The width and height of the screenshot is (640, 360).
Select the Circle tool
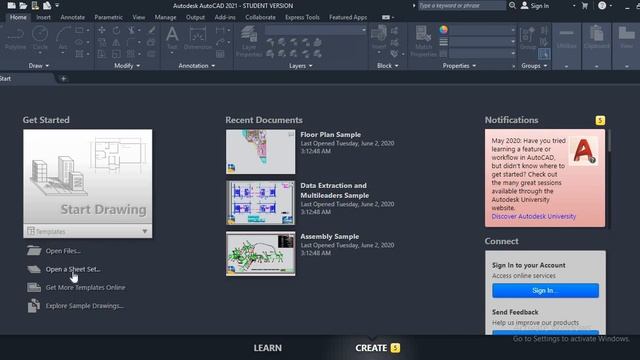[x=40, y=38]
